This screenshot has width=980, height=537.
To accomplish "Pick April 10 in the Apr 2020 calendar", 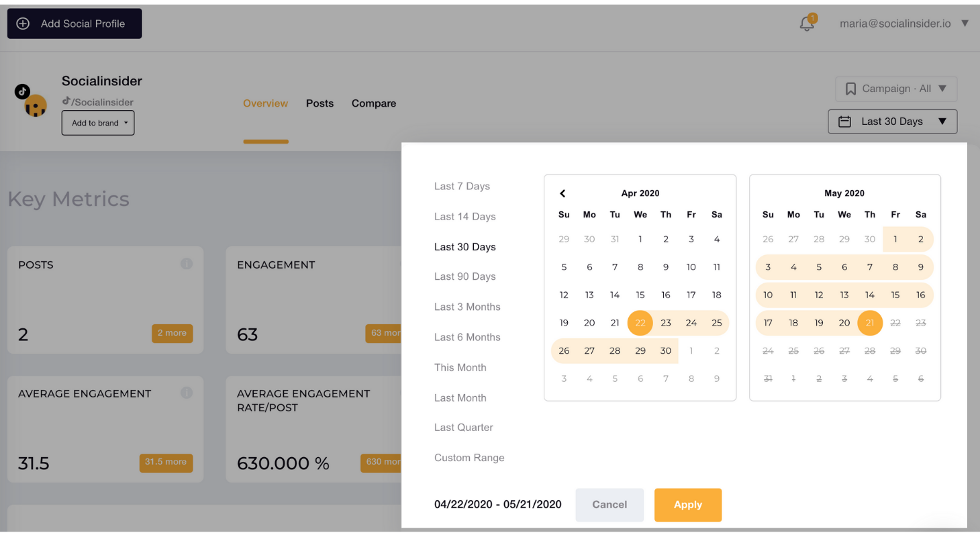I will coord(691,266).
